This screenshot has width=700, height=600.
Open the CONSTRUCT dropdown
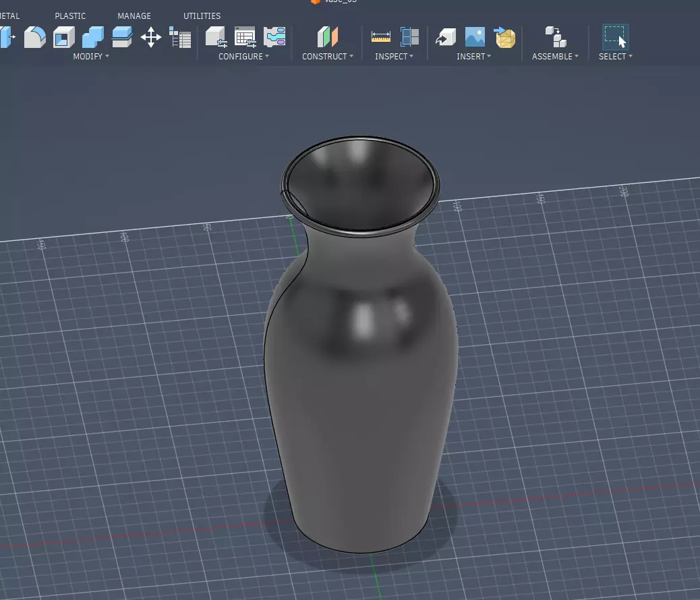tap(328, 56)
